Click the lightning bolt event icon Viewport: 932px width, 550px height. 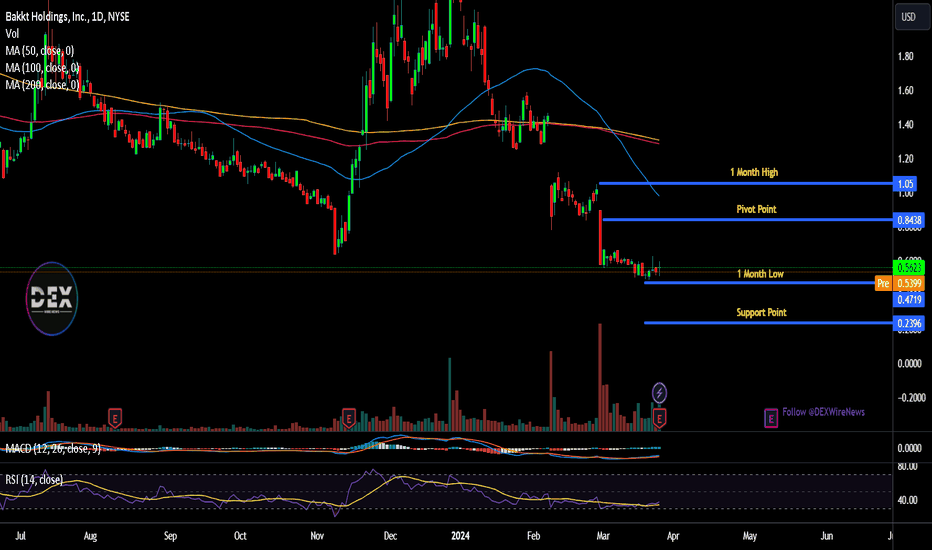(659, 392)
